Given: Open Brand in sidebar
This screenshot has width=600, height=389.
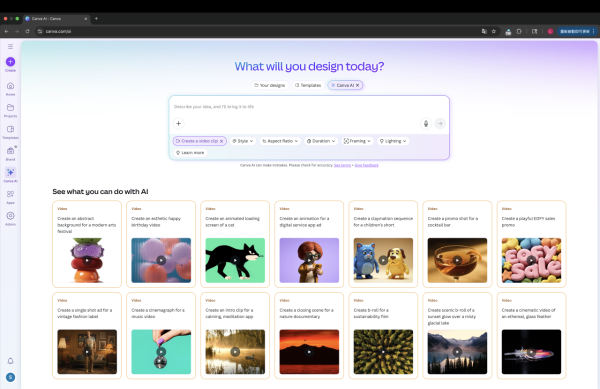Looking at the screenshot, I should coord(10,153).
